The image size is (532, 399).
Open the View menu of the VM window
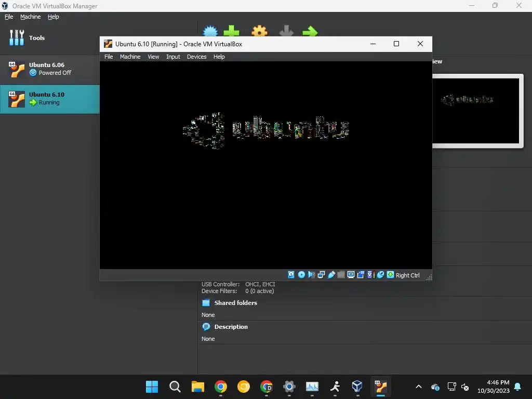pos(153,57)
